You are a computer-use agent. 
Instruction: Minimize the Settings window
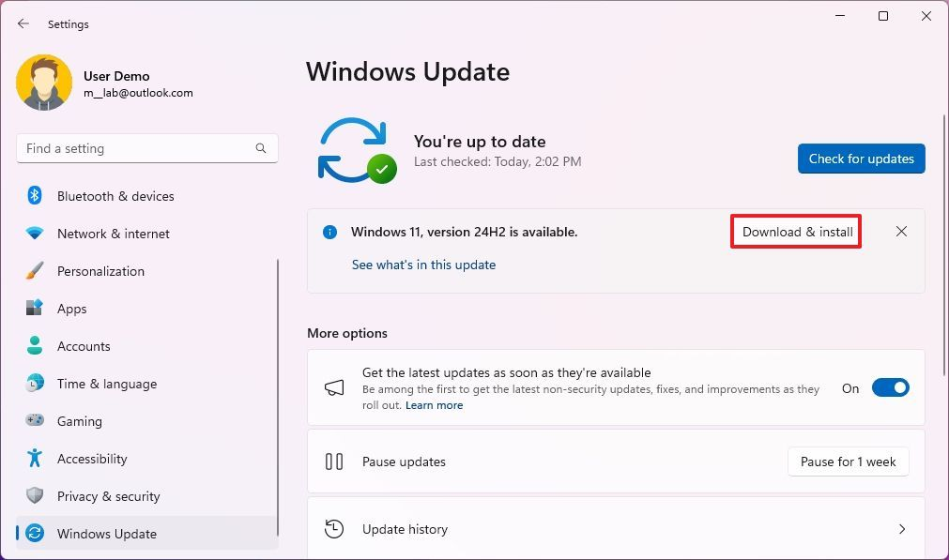point(840,16)
